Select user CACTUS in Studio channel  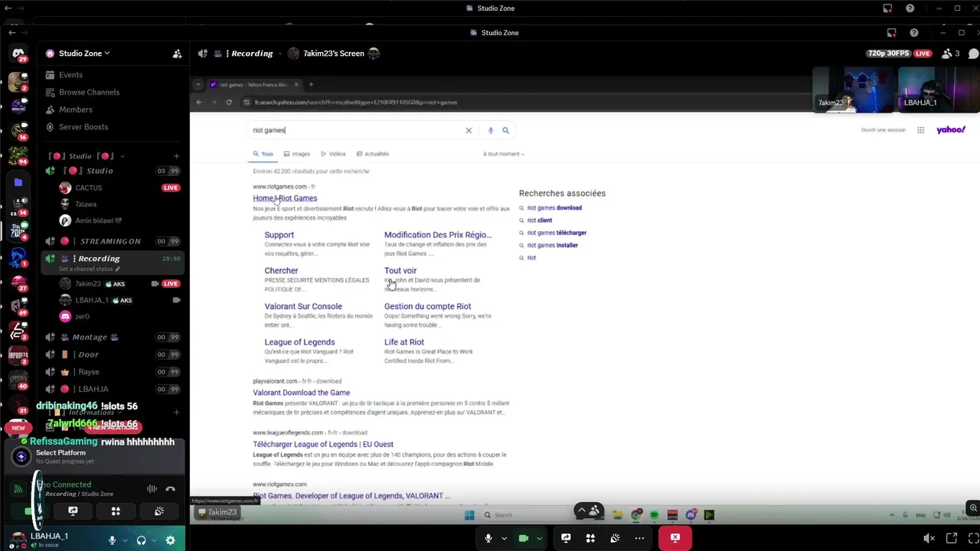pos(88,187)
